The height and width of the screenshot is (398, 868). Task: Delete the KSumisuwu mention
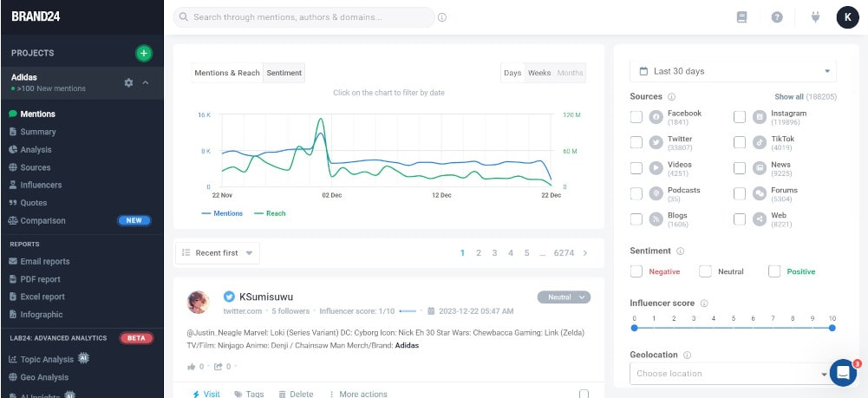click(x=296, y=395)
